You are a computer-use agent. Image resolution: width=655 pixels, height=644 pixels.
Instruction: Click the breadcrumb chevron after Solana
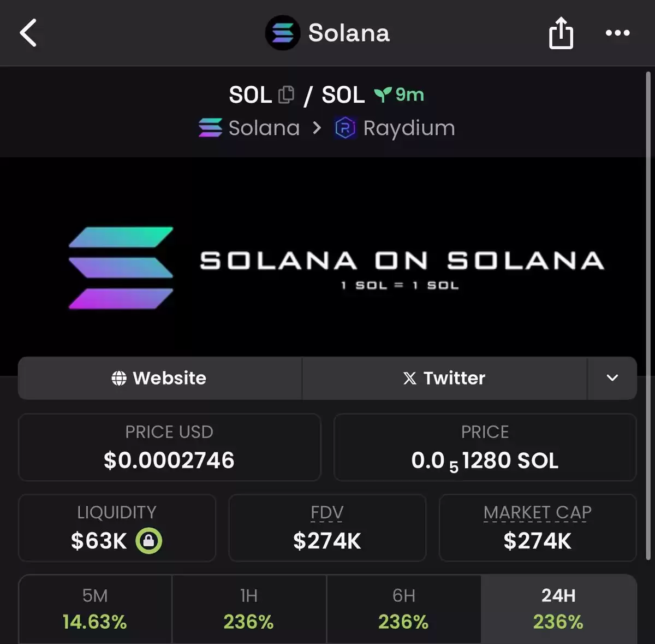coord(317,128)
